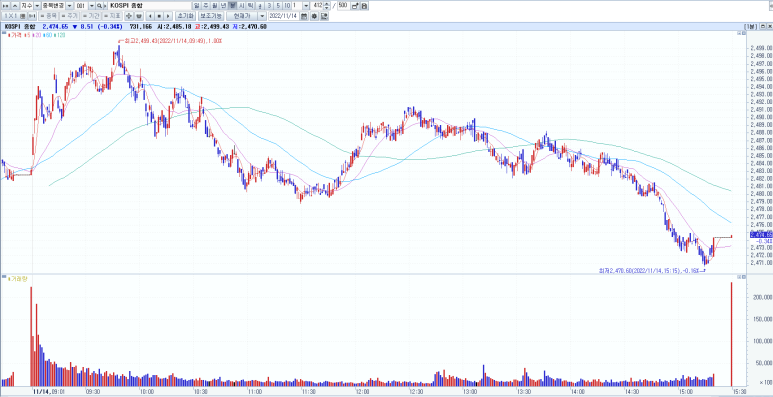773x397 pixels.
Task: Click the 5-period moving average legend marker
Action: click(28, 35)
